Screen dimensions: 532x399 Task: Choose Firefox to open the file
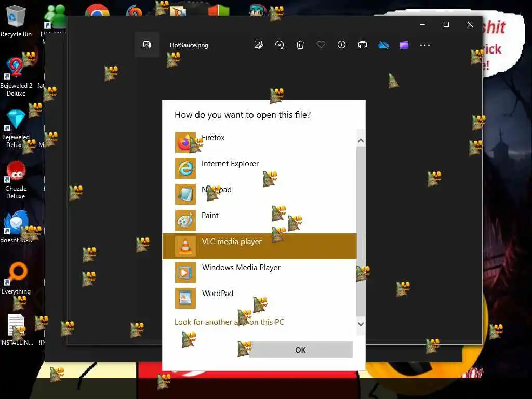[x=259, y=142]
